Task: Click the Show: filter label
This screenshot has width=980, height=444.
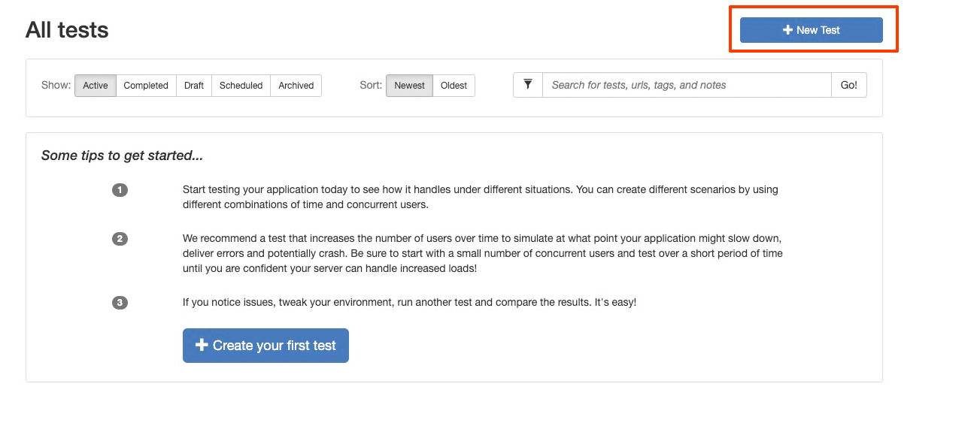Action: coord(56,86)
